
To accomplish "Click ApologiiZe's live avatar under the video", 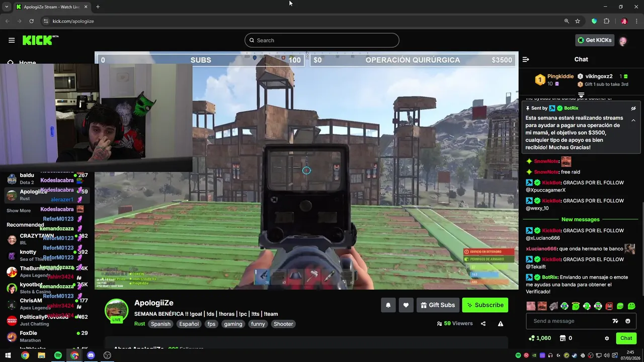I will [x=116, y=311].
